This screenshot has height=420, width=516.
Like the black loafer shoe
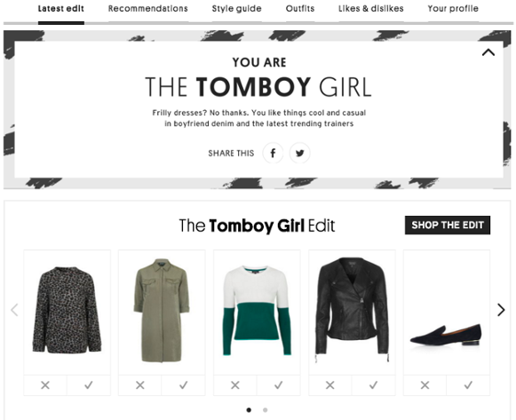coord(468,385)
